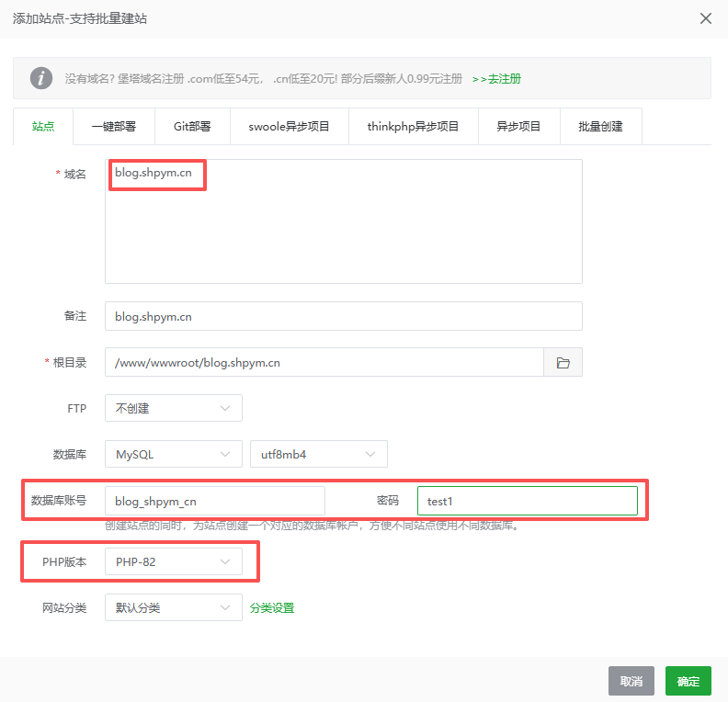Click the green 确定 confirm button
The image size is (728, 702).
click(x=688, y=681)
